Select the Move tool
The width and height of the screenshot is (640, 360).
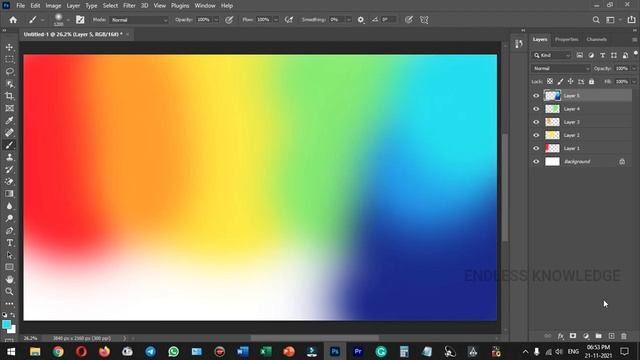coord(9,47)
